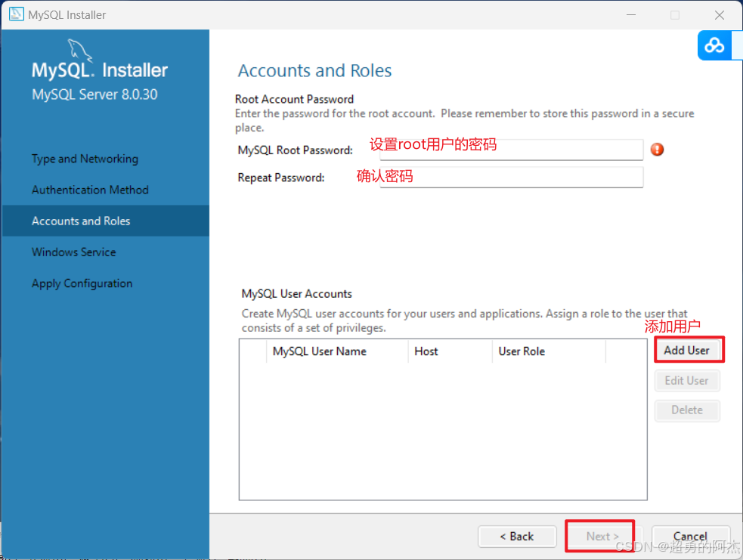Close the MySQL Installer window
743x560 pixels.
pos(720,14)
